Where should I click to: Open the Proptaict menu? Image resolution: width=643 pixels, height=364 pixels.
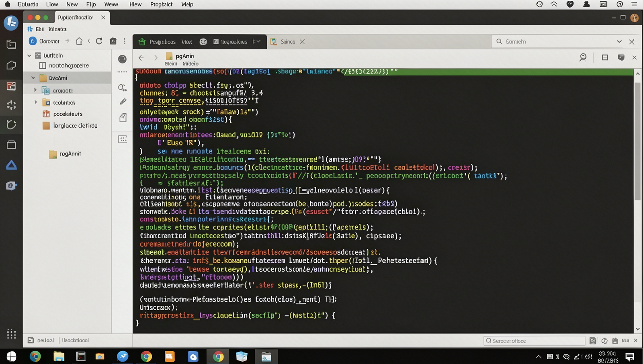[161, 4]
